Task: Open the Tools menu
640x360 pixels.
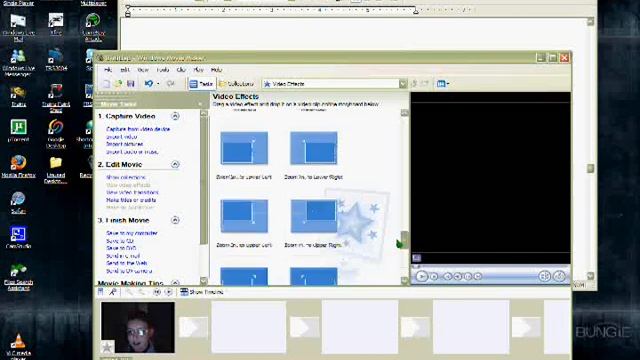Action: [162, 70]
